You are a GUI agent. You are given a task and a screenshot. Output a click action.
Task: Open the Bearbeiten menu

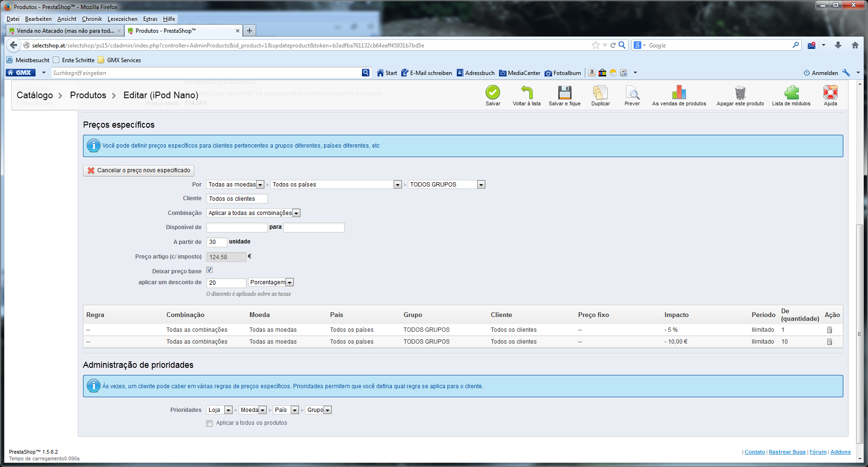tap(38, 19)
